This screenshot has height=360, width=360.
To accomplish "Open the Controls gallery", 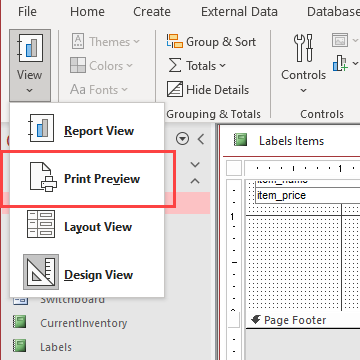I will 303,64.
